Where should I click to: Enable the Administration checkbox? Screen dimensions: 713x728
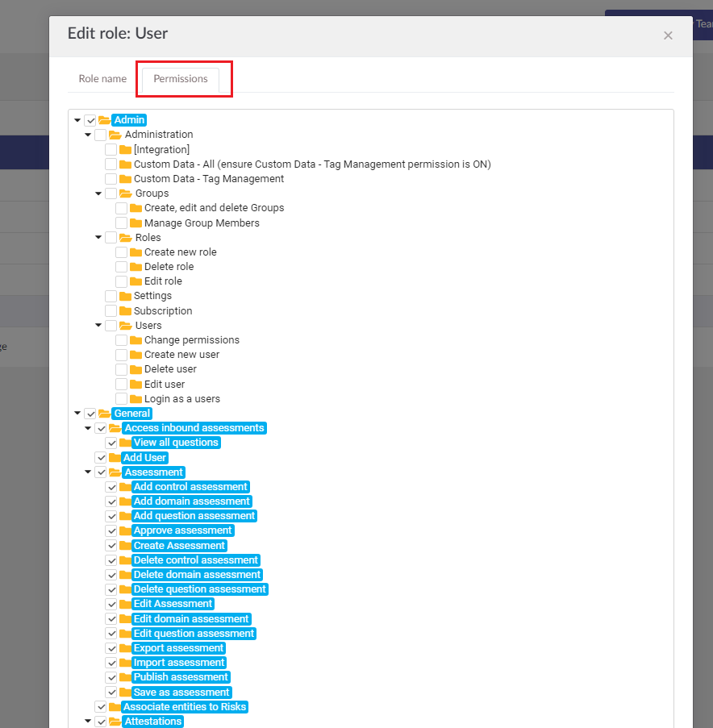point(100,135)
